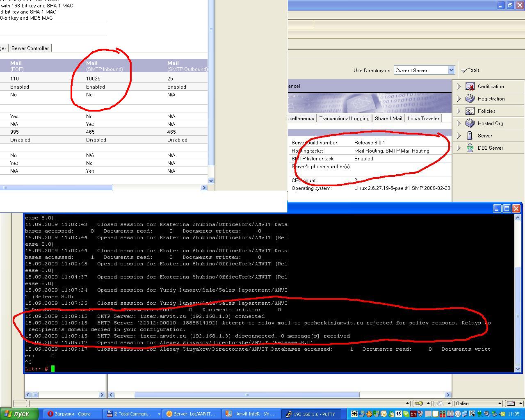Viewport: 525px width, 420px height.
Task: Click the PuTTY icon in the taskbar
Action: (x=289, y=414)
